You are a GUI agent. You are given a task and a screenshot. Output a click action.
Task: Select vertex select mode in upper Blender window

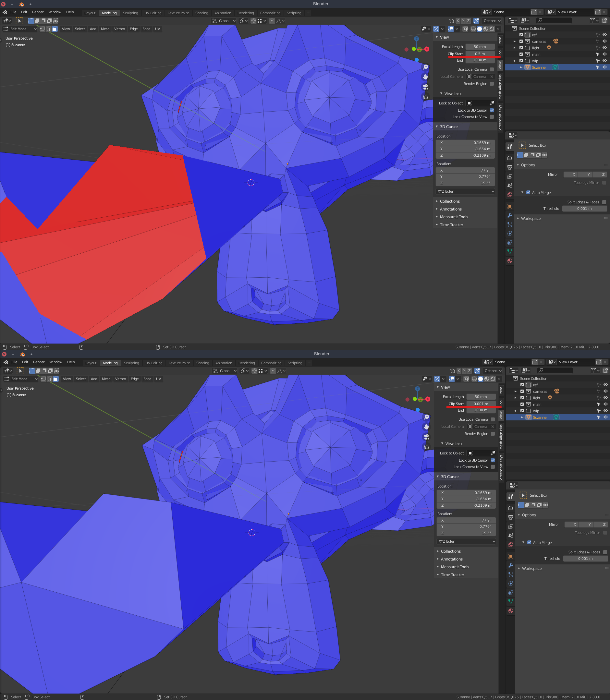click(x=43, y=29)
